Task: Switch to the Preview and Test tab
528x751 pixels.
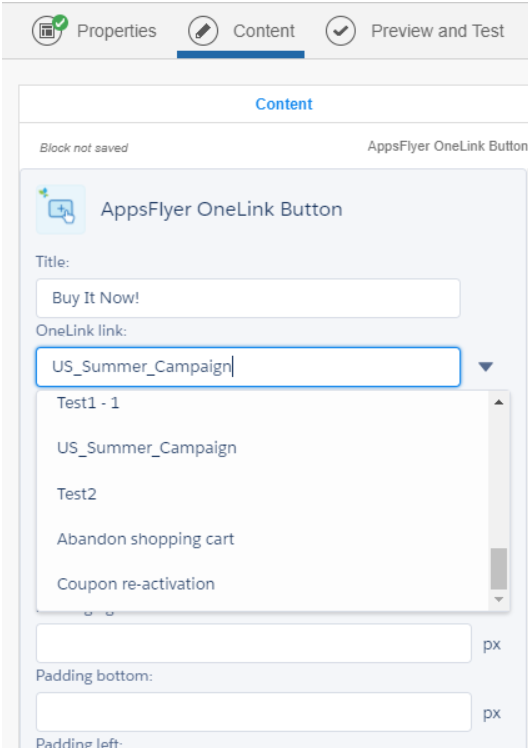Action: point(437,31)
